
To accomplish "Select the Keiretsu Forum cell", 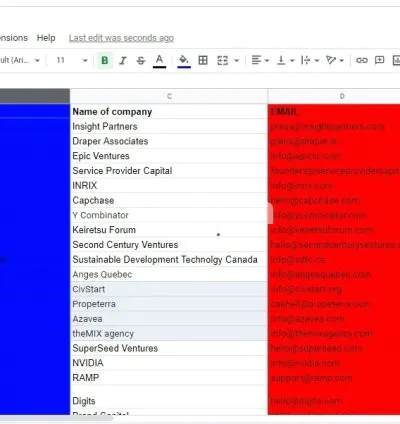I will point(169,230).
